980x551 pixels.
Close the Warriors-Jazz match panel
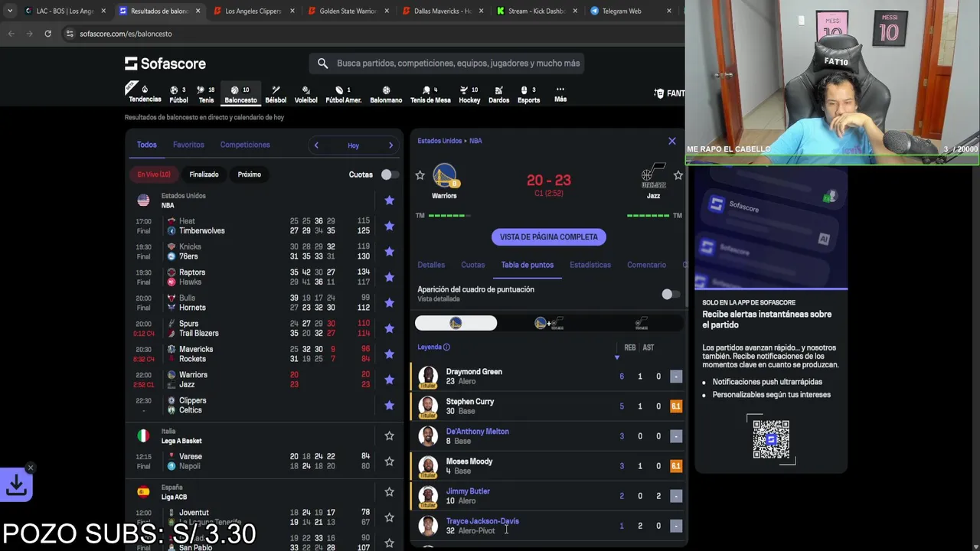(x=672, y=141)
